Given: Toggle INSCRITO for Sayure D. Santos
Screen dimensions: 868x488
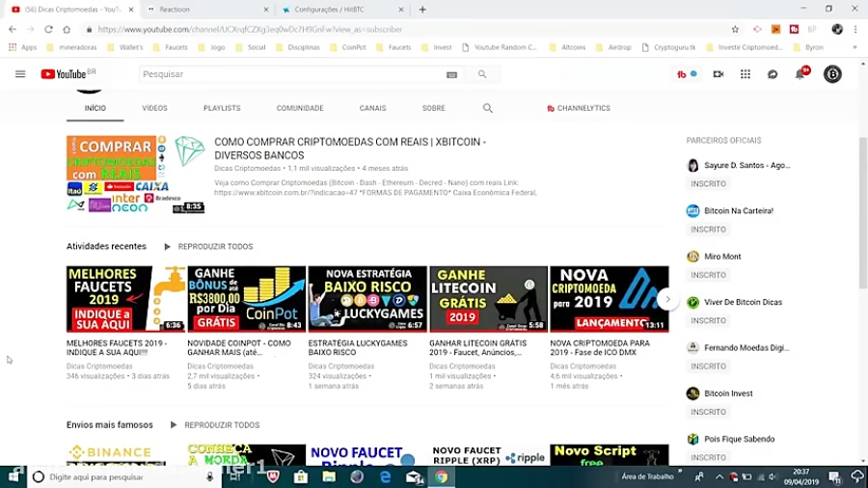Looking at the screenshot, I should pyautogui.click(x=708, y=183).
